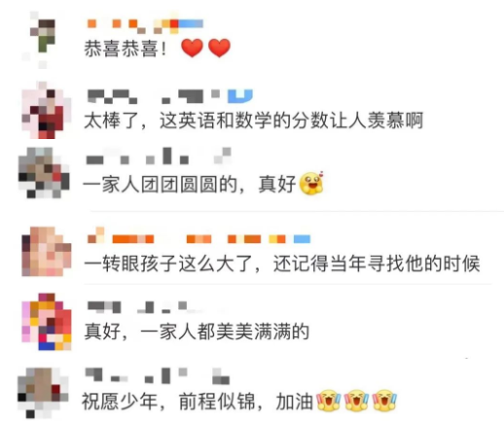The image size is (504, 421).
Task: Click the first commenter's pixelated avatar
Action: (43, 40)
